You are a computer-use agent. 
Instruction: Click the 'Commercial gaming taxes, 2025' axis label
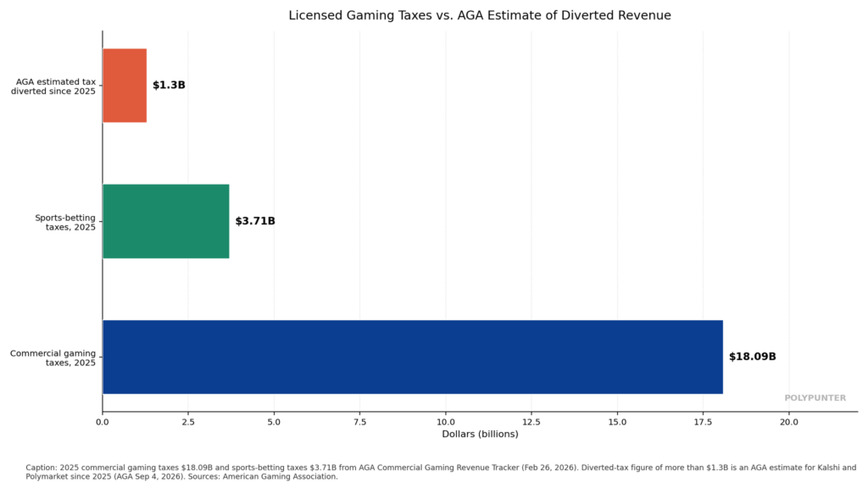(x=53, y=358)
